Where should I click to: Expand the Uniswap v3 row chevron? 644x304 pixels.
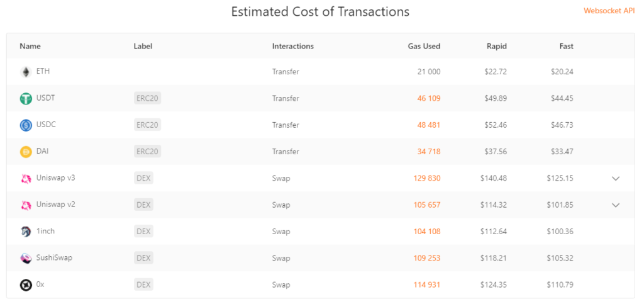[616, 179]
